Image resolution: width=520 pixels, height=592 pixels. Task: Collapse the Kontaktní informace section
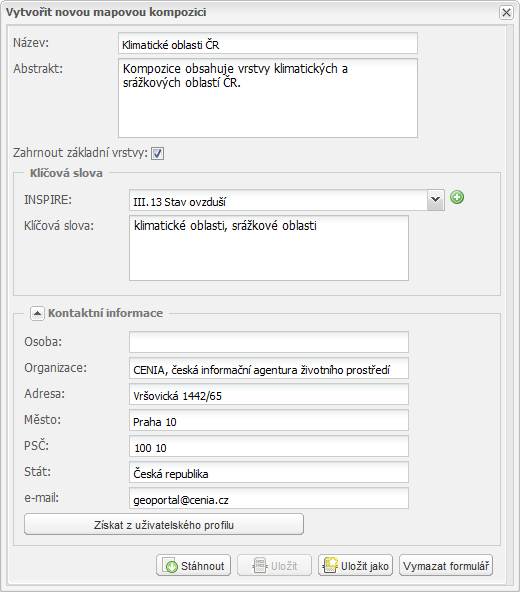coord(37,313)
